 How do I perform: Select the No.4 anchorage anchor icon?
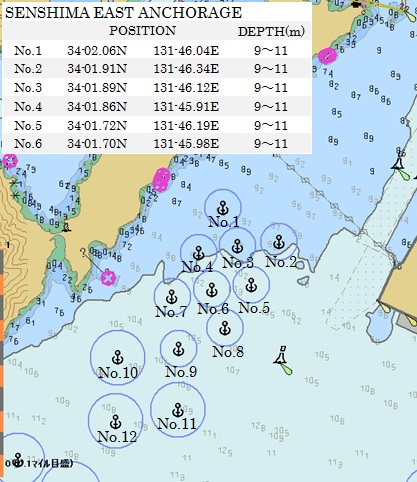[199, 253]
